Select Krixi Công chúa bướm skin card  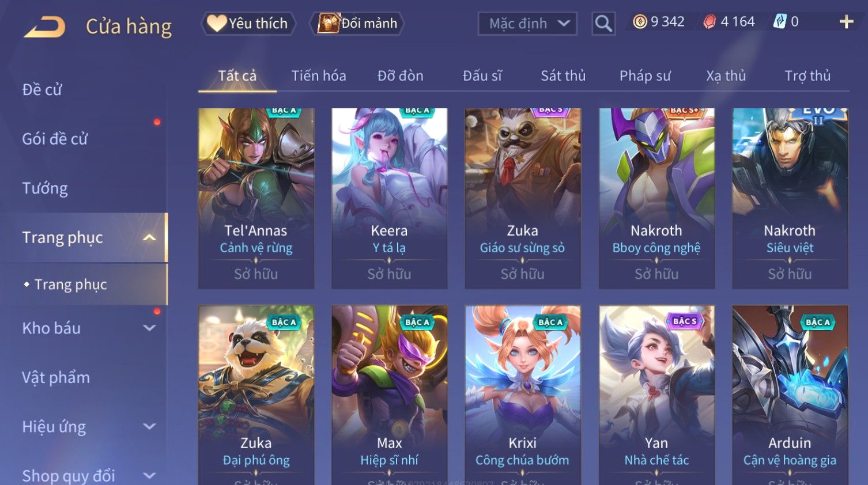523,395
